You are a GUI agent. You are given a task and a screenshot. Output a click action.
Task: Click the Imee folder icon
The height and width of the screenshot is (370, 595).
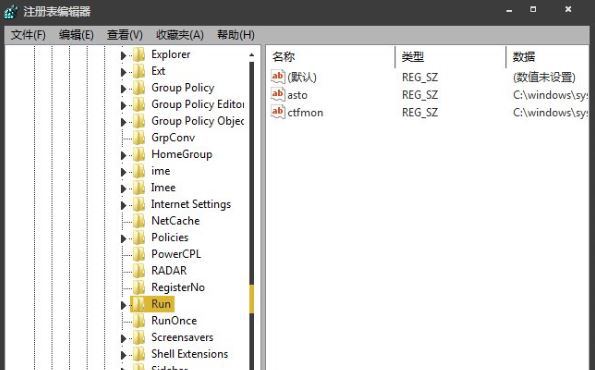point(139,188)
